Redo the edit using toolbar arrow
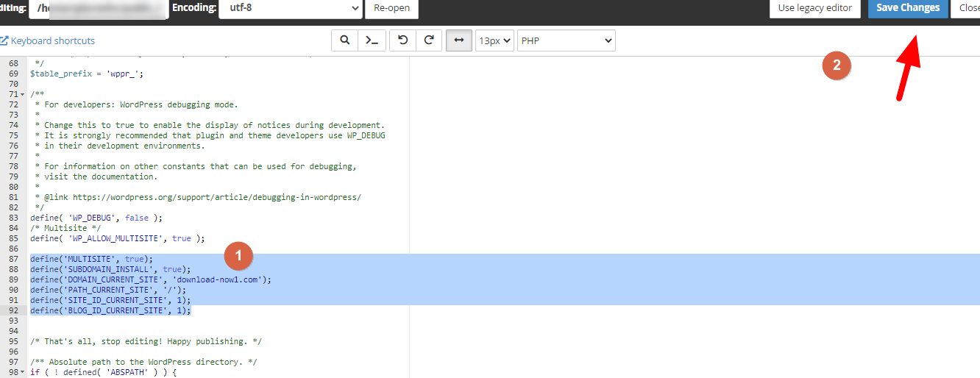980x378 pixels. (428, 40)
